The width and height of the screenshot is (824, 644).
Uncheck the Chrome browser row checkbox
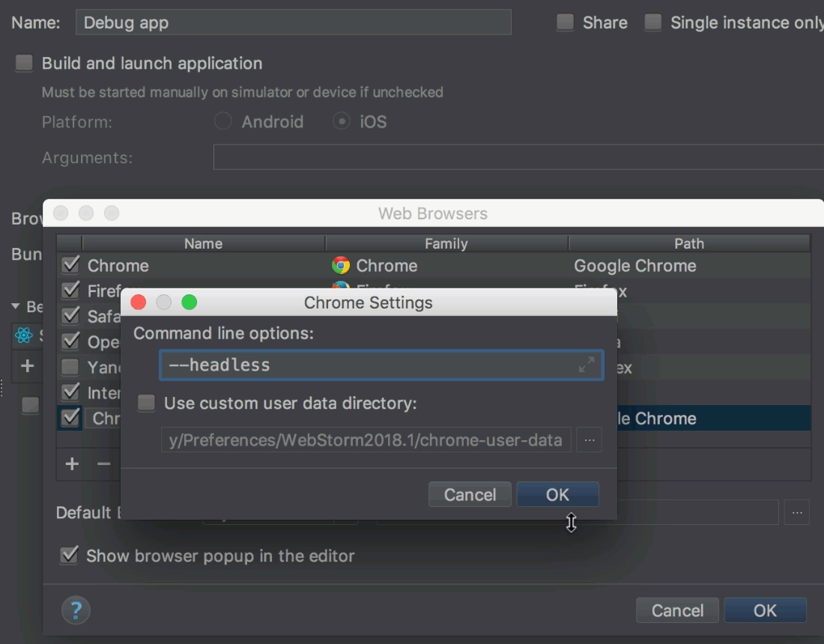click(70, 265)
